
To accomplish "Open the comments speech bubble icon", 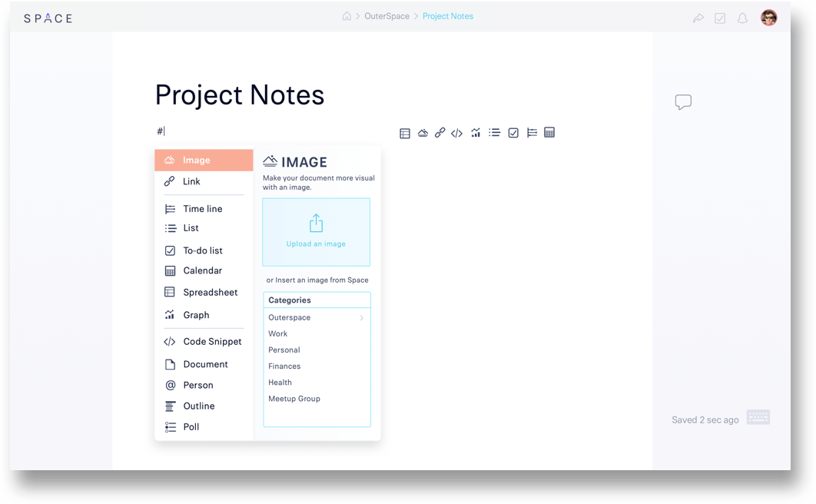I will tap(683, 101).
